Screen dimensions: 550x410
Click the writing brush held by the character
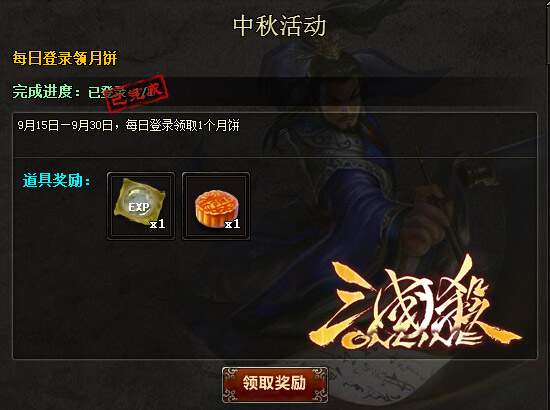click(437, 196)
